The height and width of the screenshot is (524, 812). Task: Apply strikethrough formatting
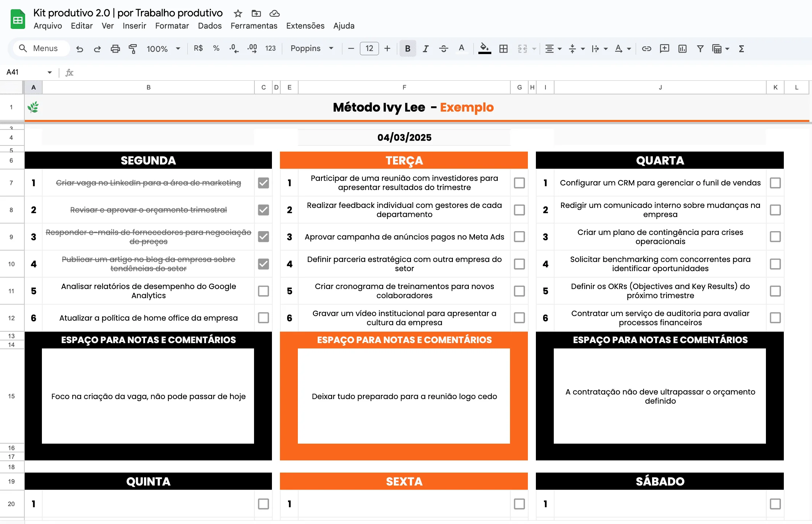[x=443, y=48]
